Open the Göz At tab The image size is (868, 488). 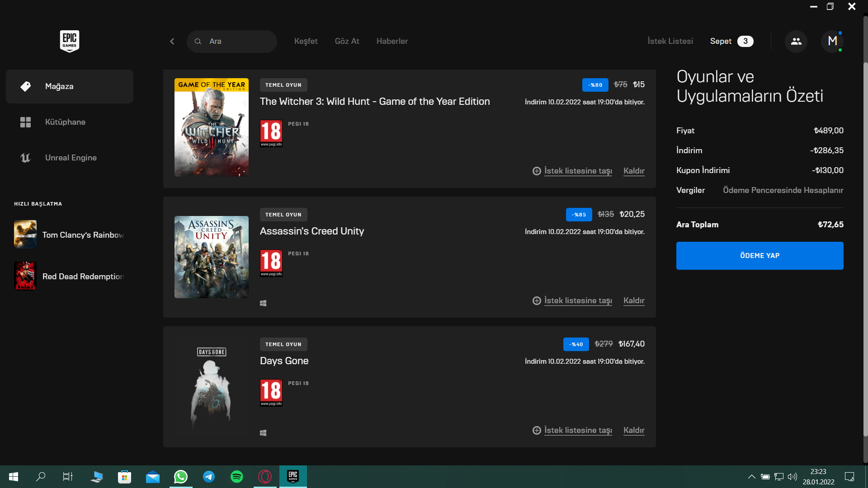[x=347, y=41]
